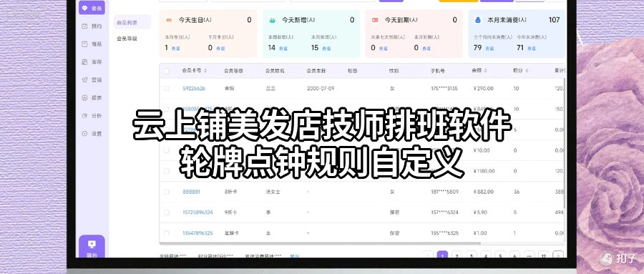644x274 pixels.
Task: View members under 未来七天到期
Action: pyautogui.click(x=384, y=48)
